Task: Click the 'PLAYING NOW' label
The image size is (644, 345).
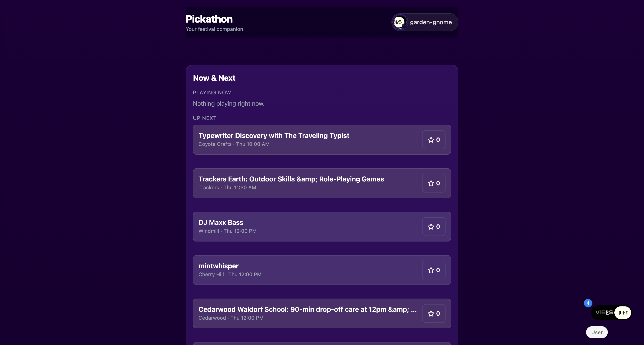Action: click(212, 93)
